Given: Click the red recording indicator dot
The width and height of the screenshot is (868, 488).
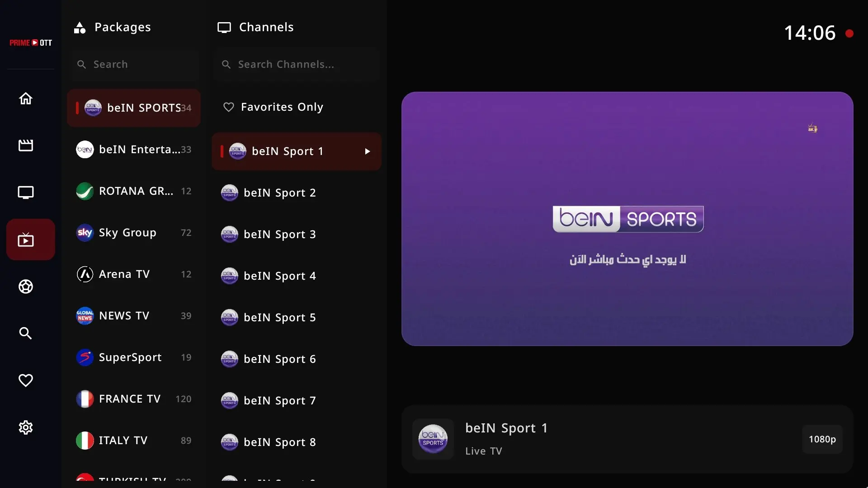Looking at the screenshot, I should coord(849,33).
